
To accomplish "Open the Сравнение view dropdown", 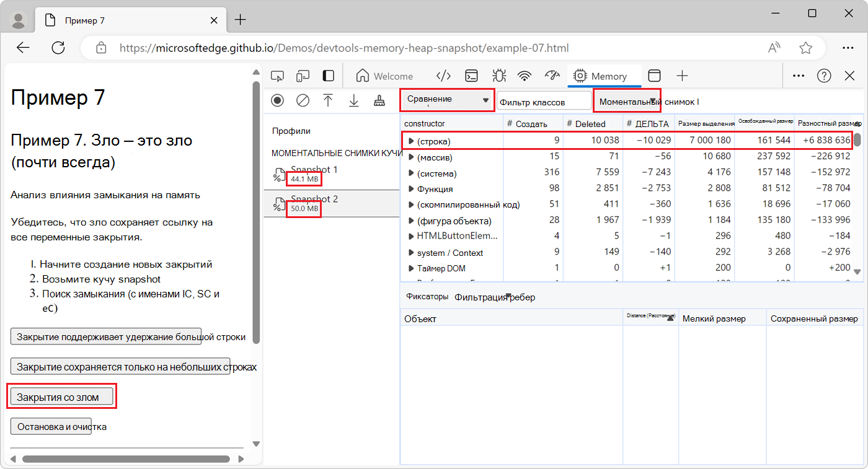I will point(448,100).
